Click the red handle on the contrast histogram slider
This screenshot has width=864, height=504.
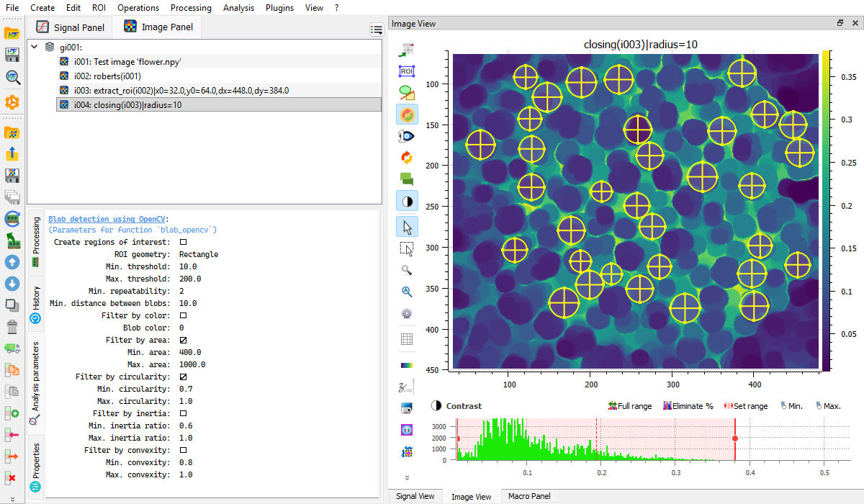coord(735,438)
